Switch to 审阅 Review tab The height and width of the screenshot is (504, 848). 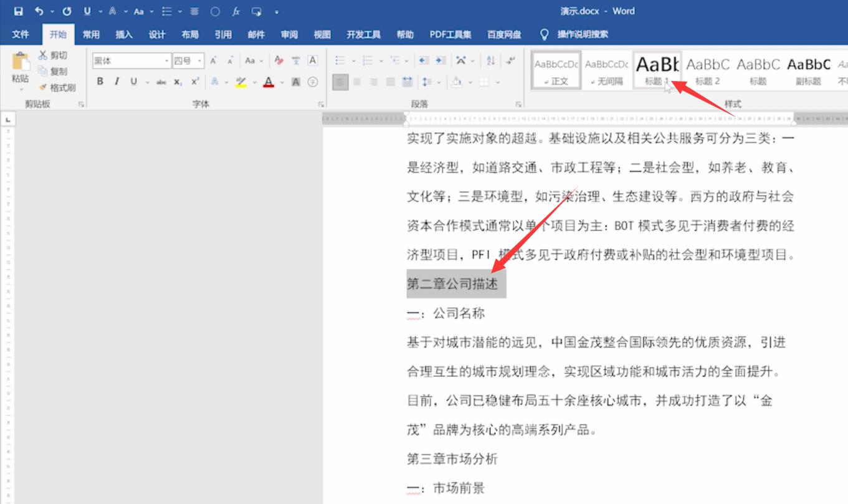tap(289, 34)
